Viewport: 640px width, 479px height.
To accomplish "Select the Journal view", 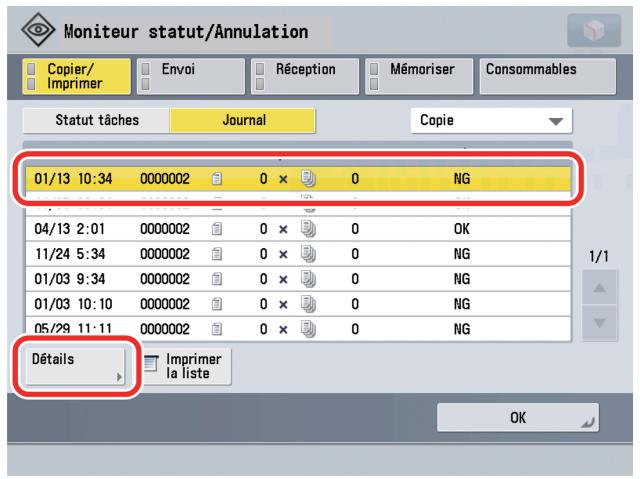I will tap(243, 120).
